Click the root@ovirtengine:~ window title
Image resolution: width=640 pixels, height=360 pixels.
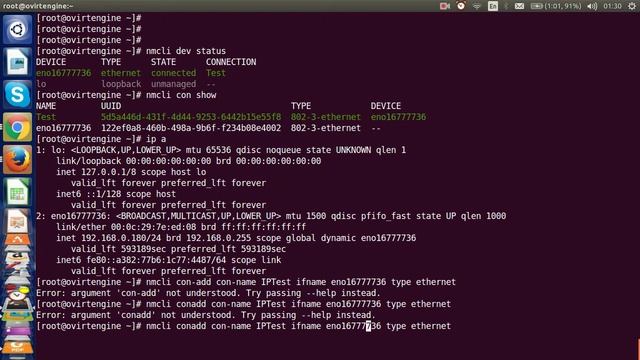click(38, 6)
